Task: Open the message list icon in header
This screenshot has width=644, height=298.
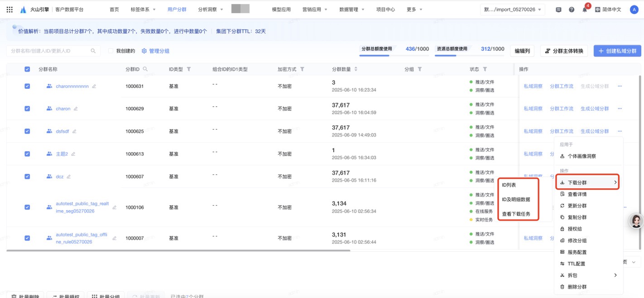Action: pos(558,10)
